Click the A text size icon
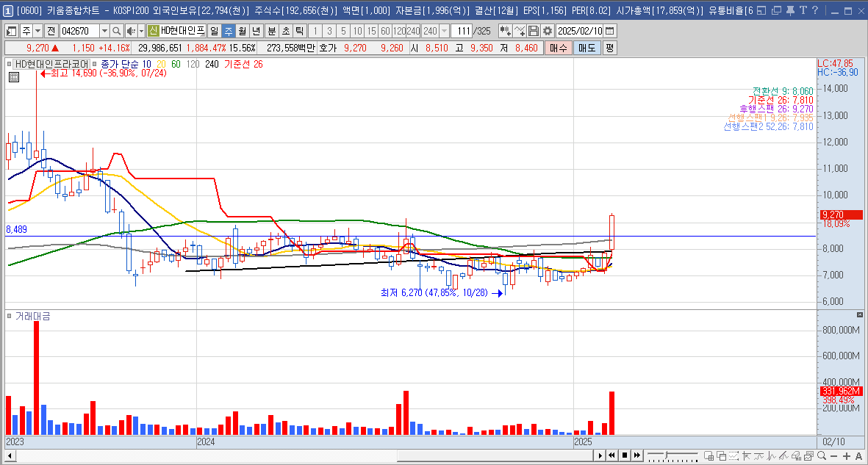The image size is (868, 465). click(x=858, y=456)
